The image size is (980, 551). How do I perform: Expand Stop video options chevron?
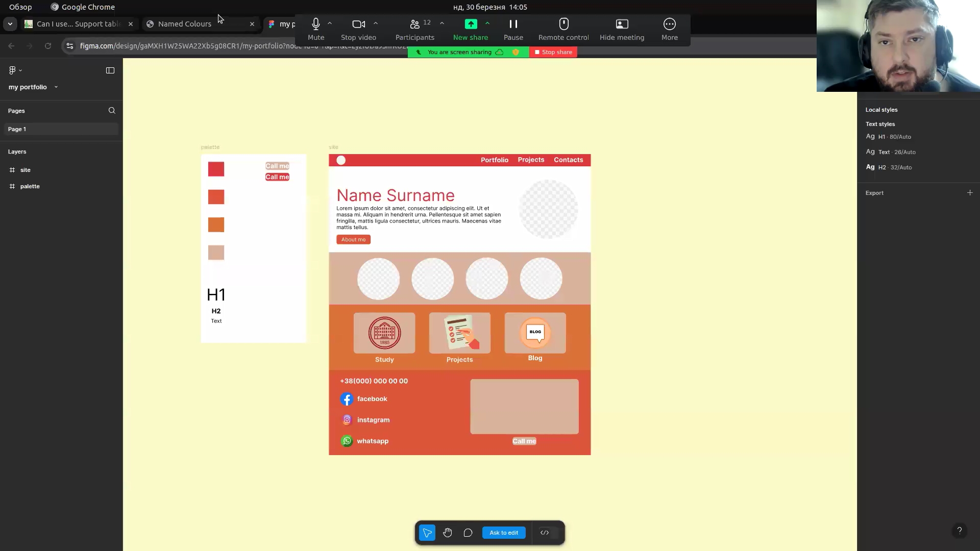point(376,23)
